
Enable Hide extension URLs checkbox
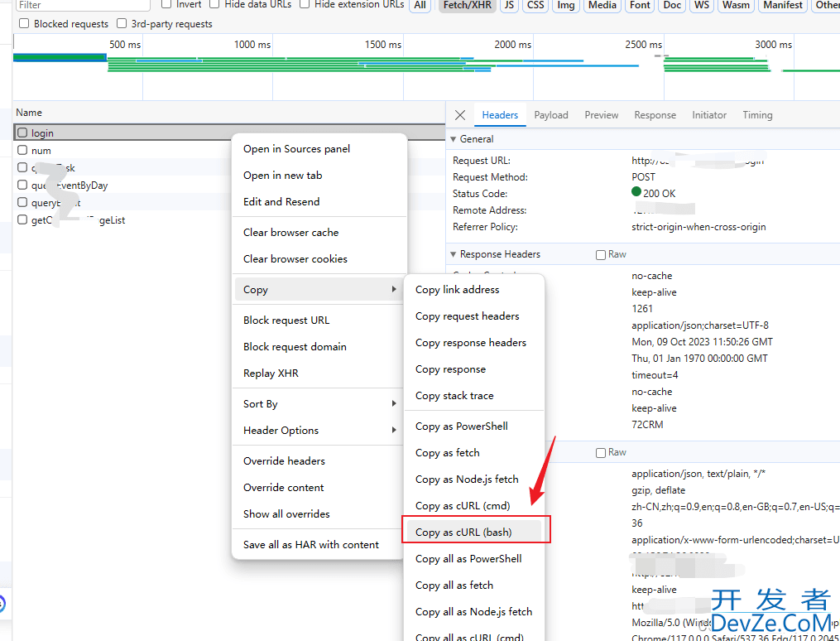click(x=305, y=4)
